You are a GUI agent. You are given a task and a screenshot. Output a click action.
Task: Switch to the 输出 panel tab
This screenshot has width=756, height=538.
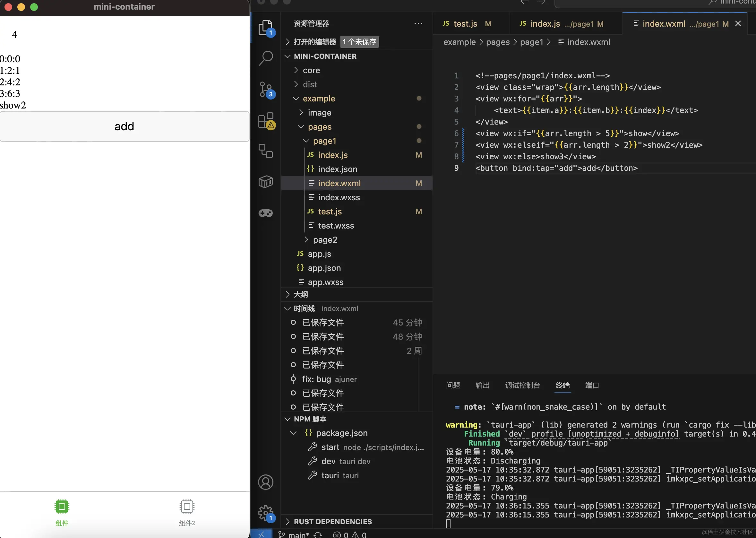pyautogui.click(x=482, y=385)
